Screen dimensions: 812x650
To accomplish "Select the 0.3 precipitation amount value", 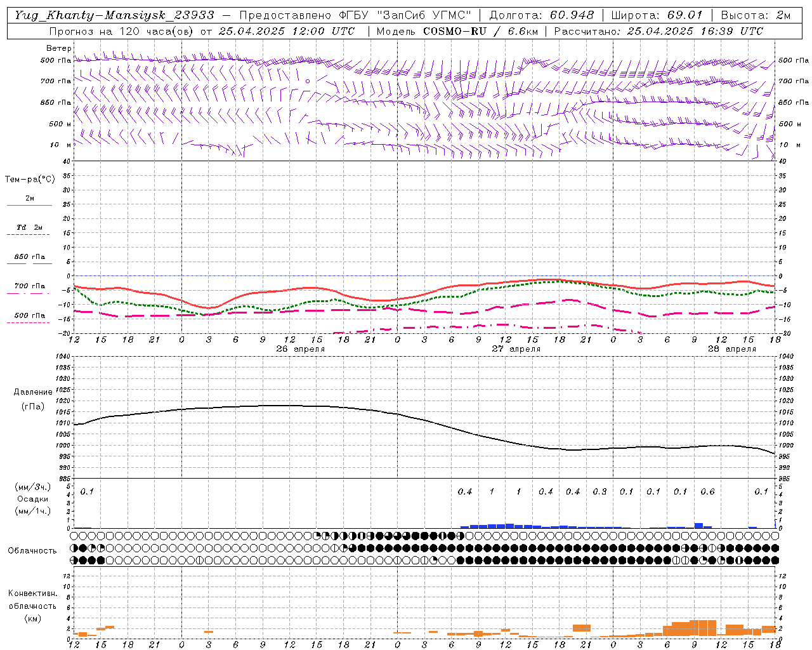I will (x=599, y=492).
